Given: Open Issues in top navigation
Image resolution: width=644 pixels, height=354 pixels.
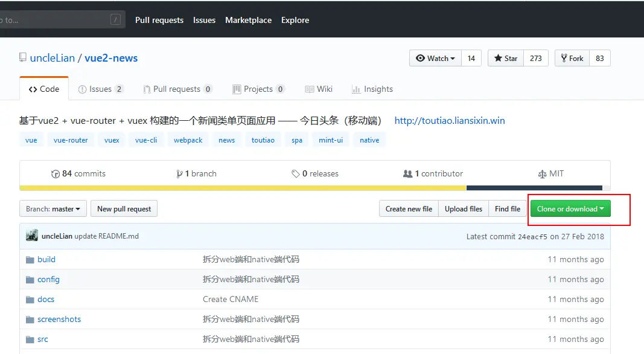Looking at the screenshot, I should coord(204,20).
